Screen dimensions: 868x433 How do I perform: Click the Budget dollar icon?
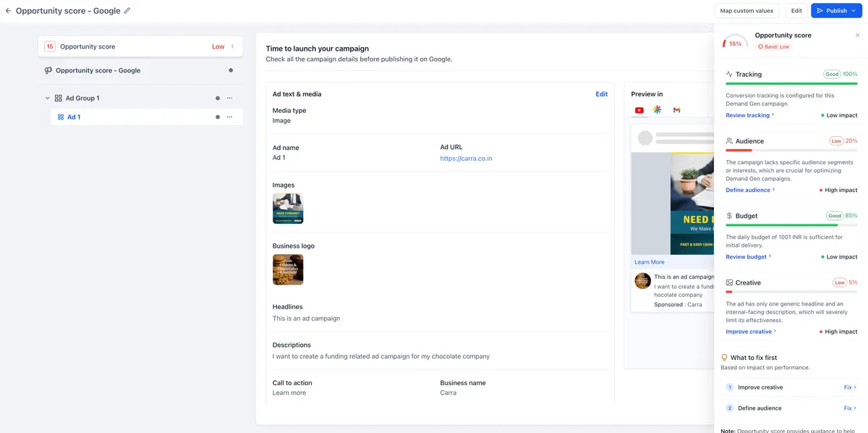pos(729,216)
